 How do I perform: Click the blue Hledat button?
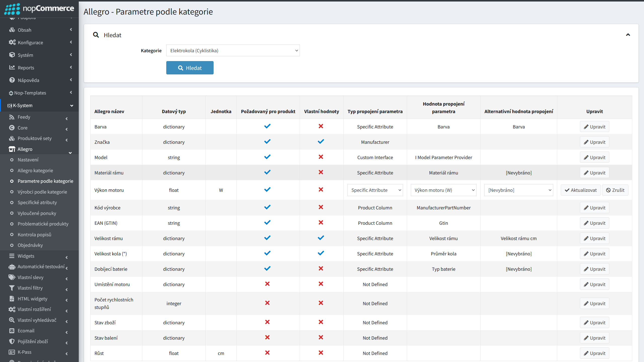190,68
